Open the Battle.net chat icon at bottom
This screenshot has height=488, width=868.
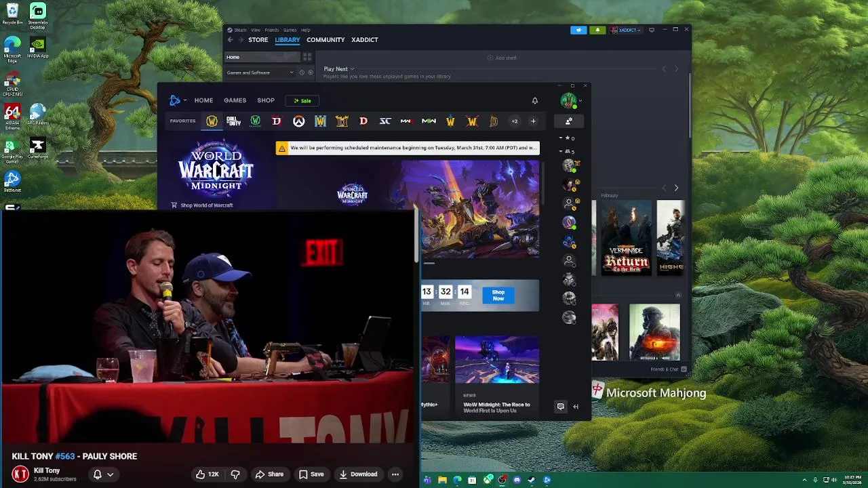(561, 407)
